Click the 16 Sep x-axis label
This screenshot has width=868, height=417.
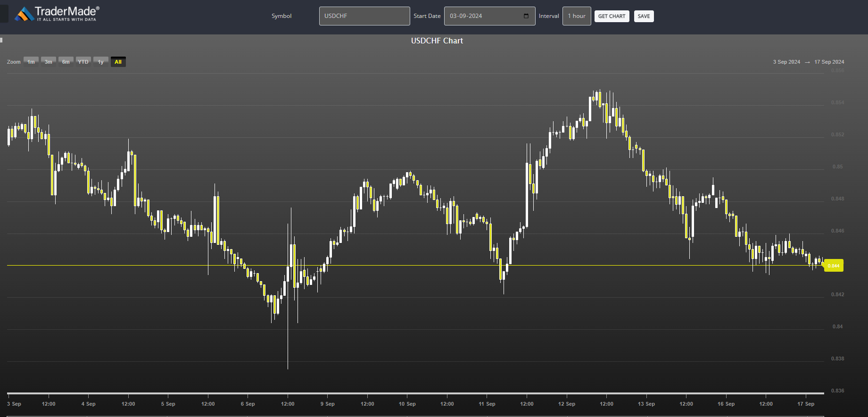pyautogui.click(x=726, y=404)
